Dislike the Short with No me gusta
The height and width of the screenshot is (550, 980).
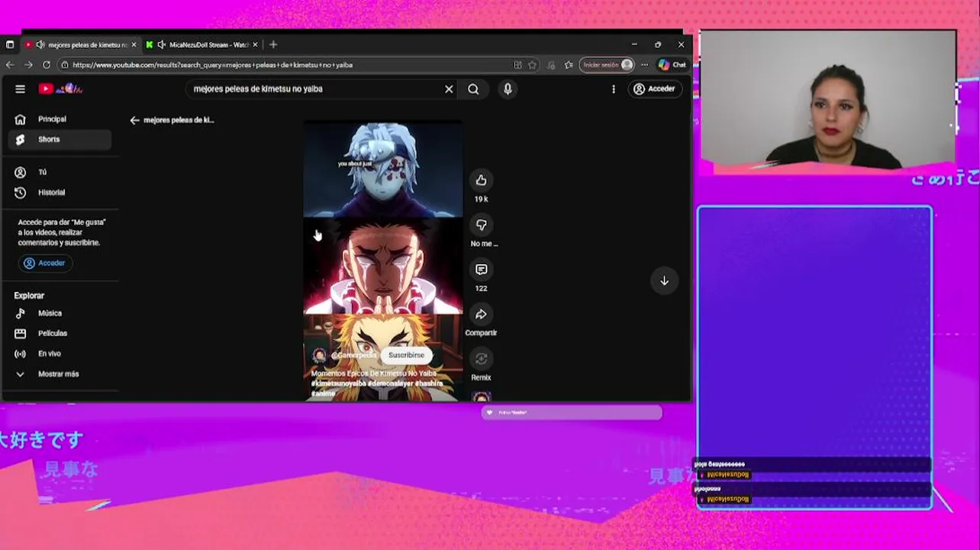click(481, 225)
